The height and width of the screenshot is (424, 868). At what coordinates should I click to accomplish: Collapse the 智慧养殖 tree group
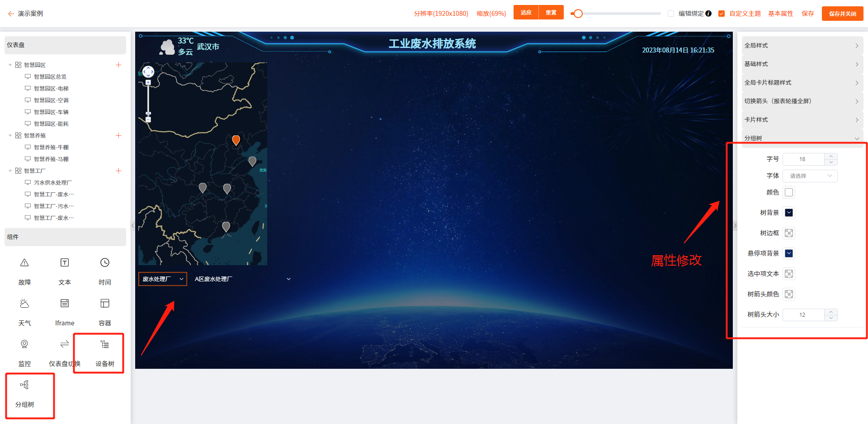(10, 136)
